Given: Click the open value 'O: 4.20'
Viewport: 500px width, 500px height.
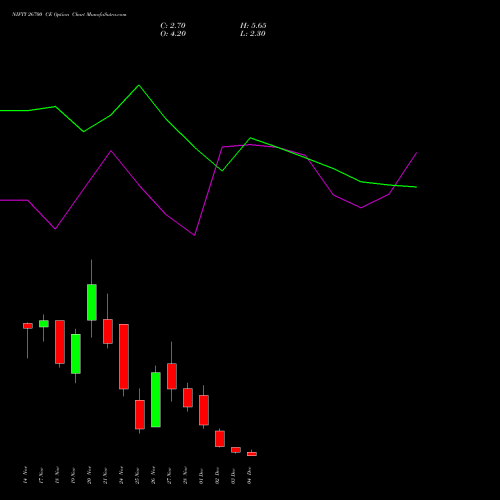Looking at the screenshot, I should [173, 34].
